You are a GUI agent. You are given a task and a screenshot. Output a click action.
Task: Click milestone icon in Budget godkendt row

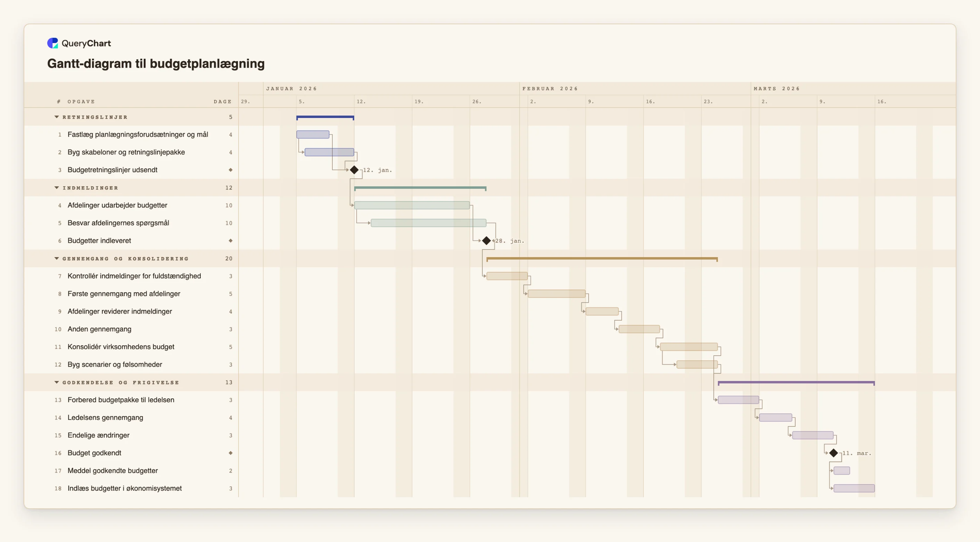(x=231, y=453)
